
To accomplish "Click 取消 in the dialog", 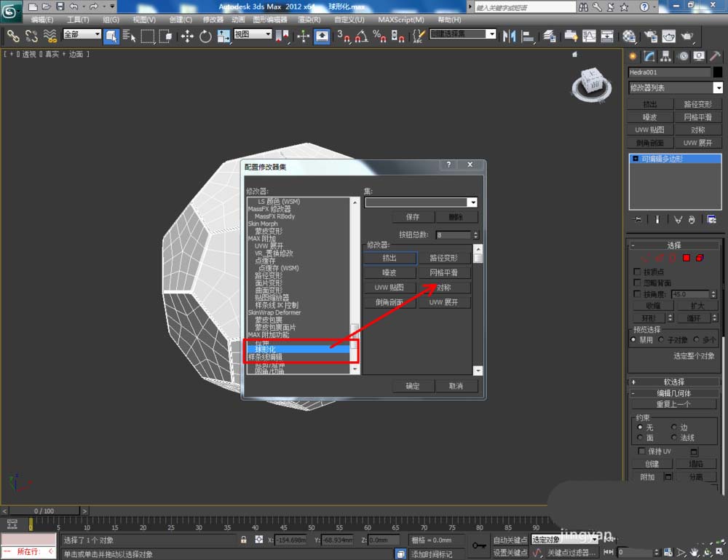I will [456, 386].
